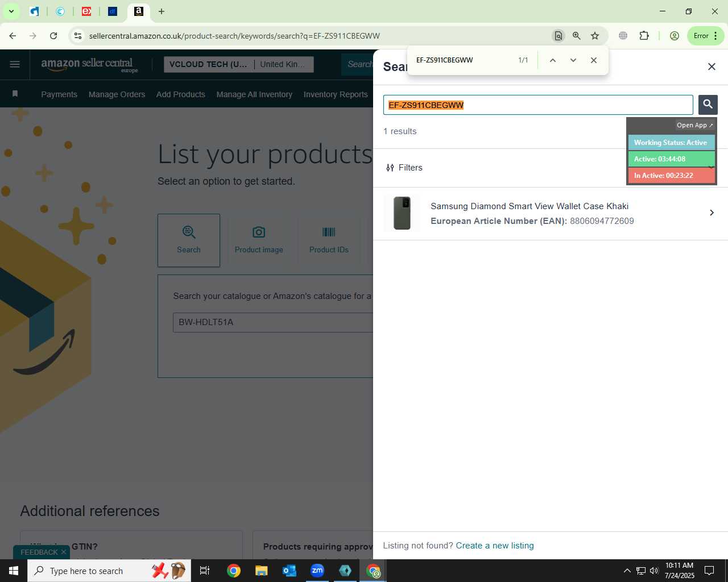Open the notifications center icon

(x=709, y=571)
